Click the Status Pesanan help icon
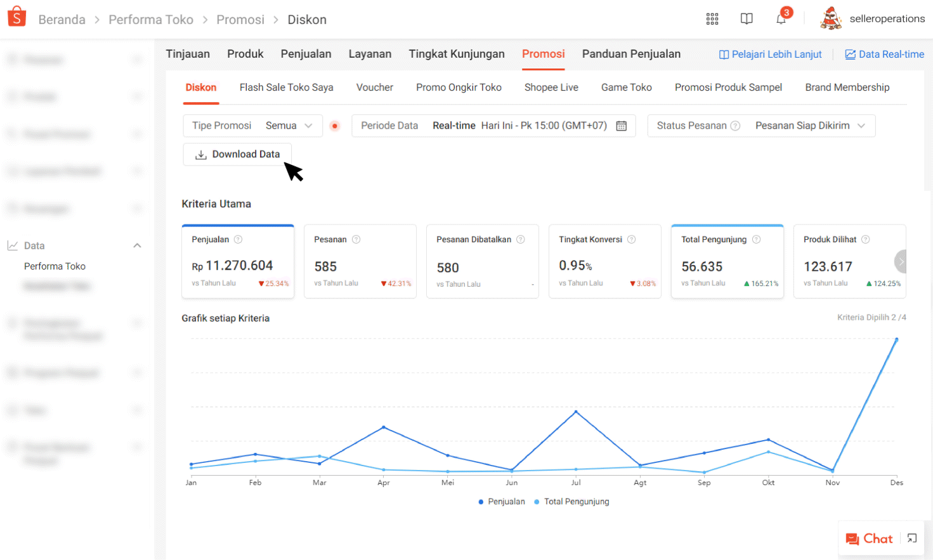Screen dimensions: 933x560 point(735,126)
